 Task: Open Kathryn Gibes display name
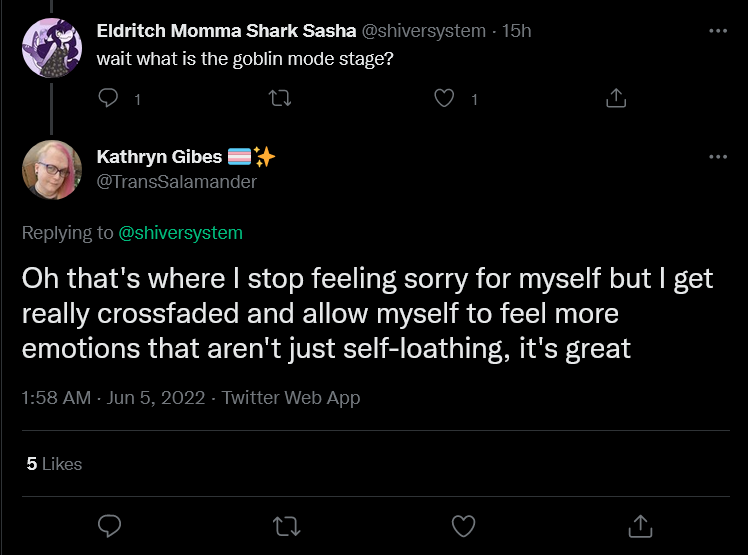click(159, 157)
